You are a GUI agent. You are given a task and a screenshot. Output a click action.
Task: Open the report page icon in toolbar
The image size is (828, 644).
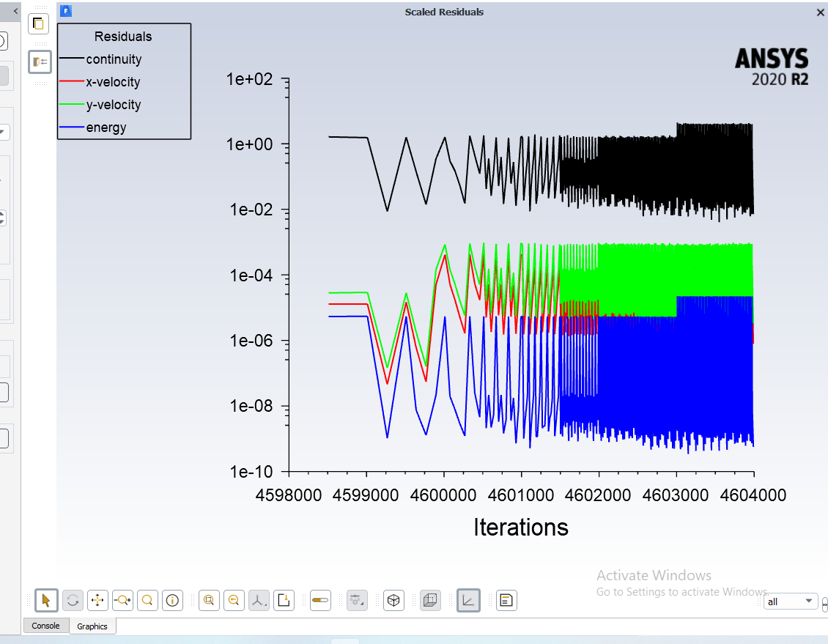coord(506,601)
